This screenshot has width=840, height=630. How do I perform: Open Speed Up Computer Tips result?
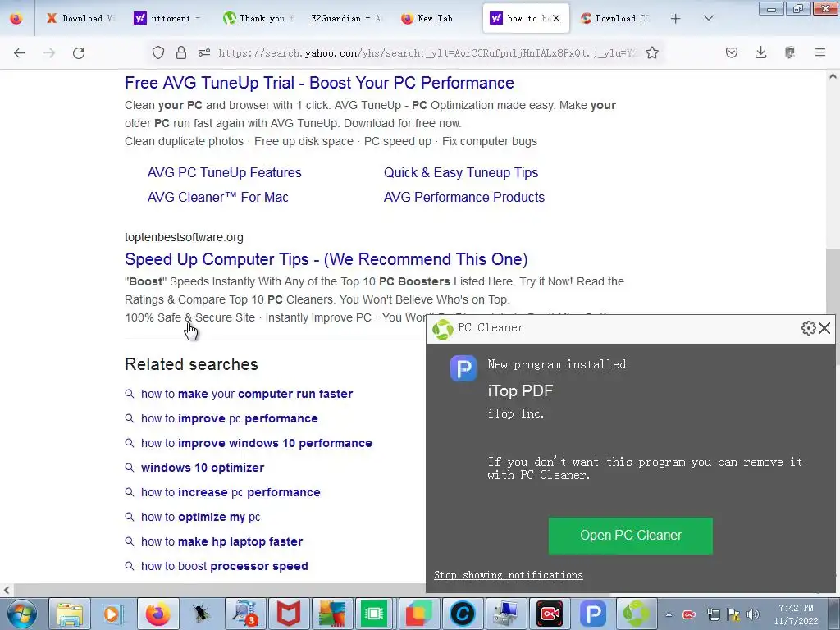pyautogui.click(x=326, y=259)
